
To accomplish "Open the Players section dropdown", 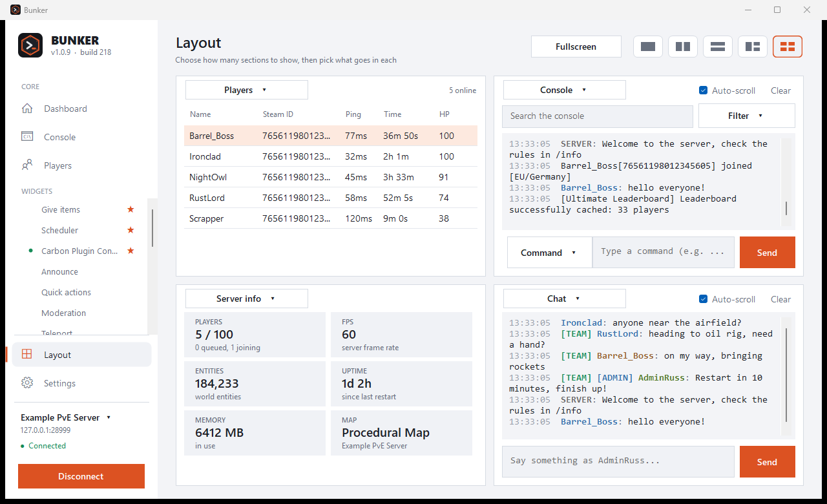I will (x=247, y=90).
